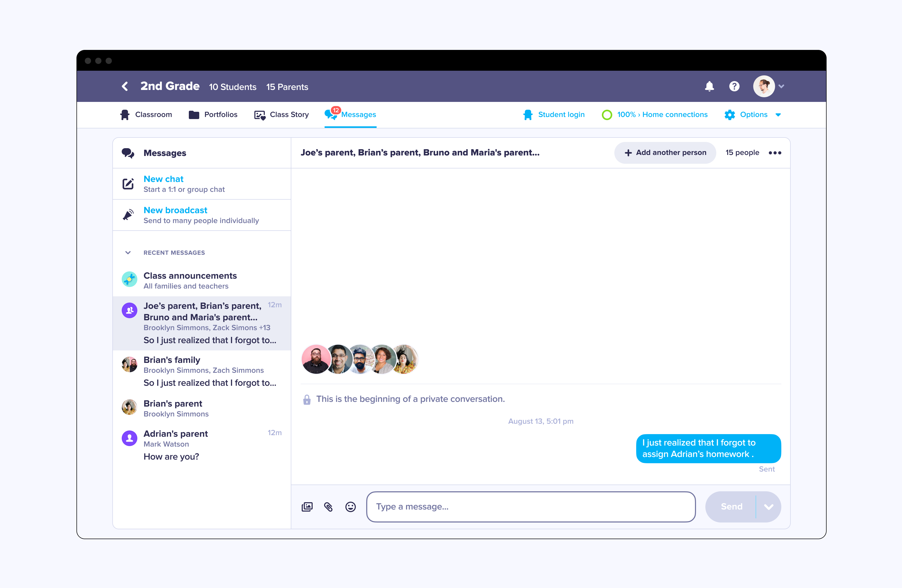Image resolution: width=902 pixels, height=588 pixels.
Task: Collapse the Recent Messages section
Action: (x=128, y=253)
